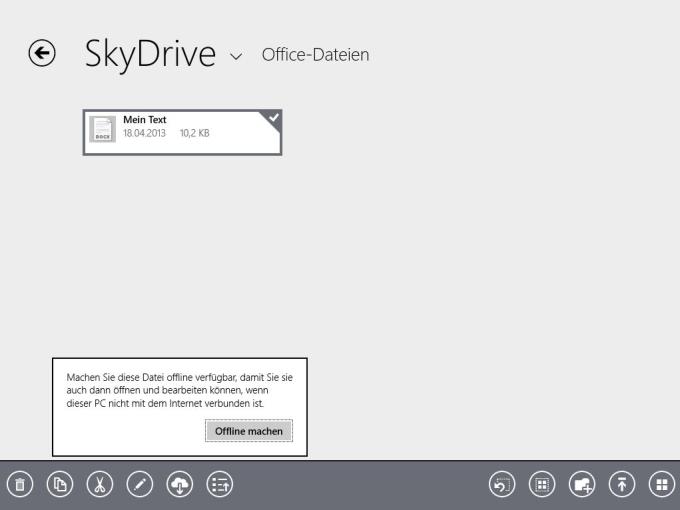Click the Offline machen button
The image size is (680, 510).
tap(249, 431)
